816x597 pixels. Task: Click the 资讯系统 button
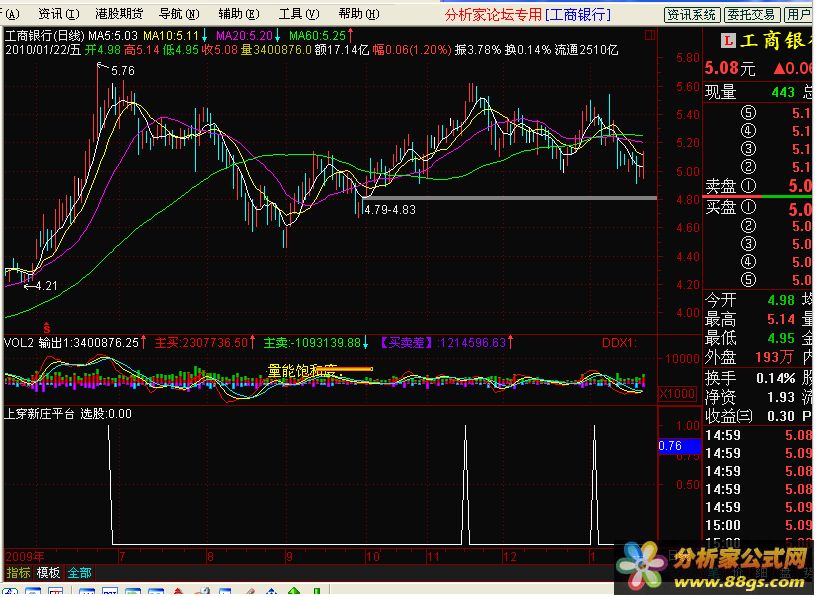(692, 15)
